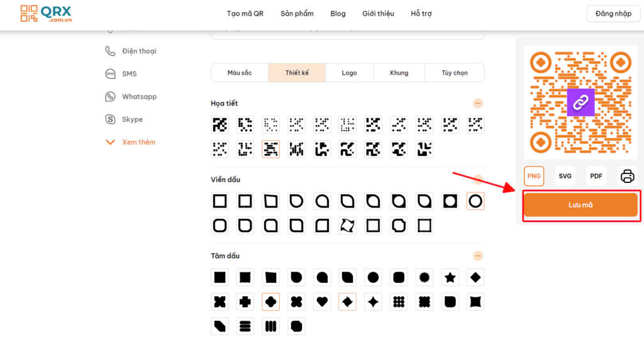Choose the Skype QR type
Image resolution: width=644 pixels, height=349 pixels.
click(x=132, y=119)
